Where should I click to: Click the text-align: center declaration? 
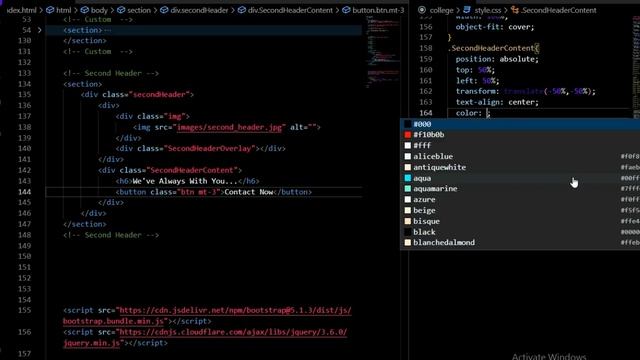click(x=497, y=102)
